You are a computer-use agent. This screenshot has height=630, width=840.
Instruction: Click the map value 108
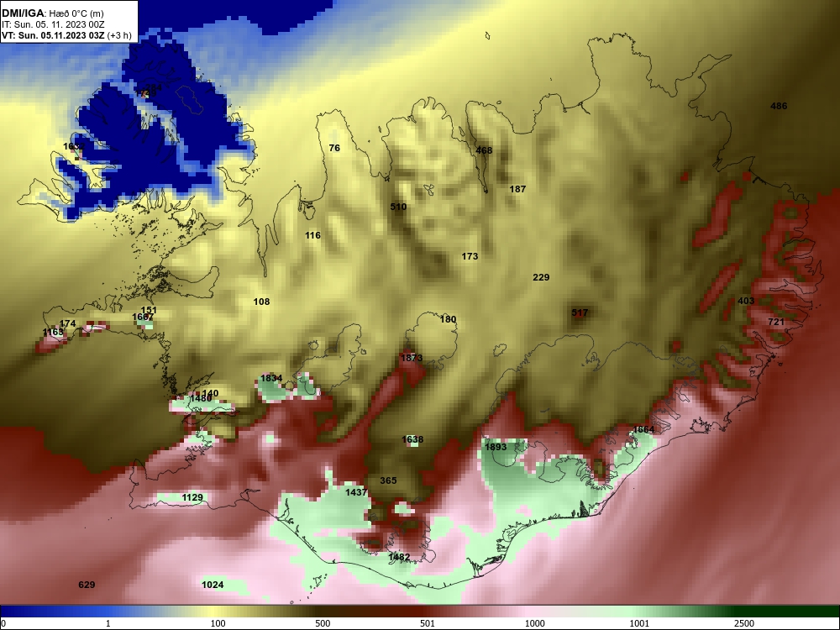(261, 302)
